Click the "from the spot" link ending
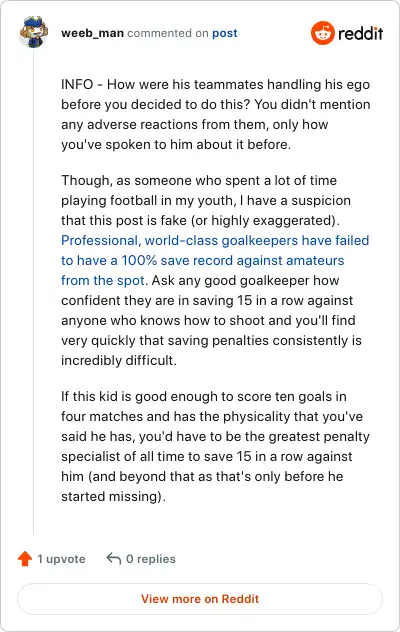Image resolution: width=400 pixels, height=632 pixels. pyautogui.click(x=102, y=280)
